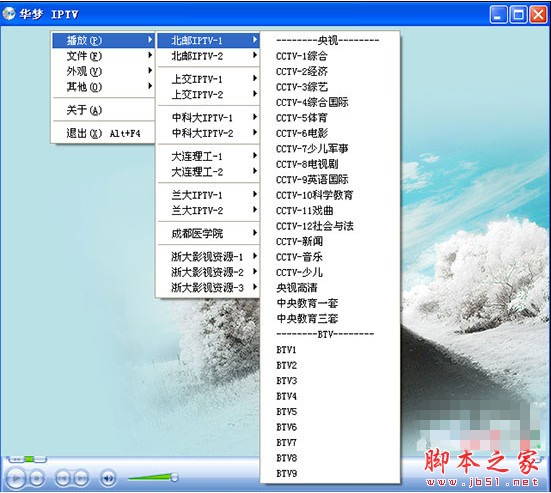
Task: Open the 外观(V) submenu
Action: point(103,71)
